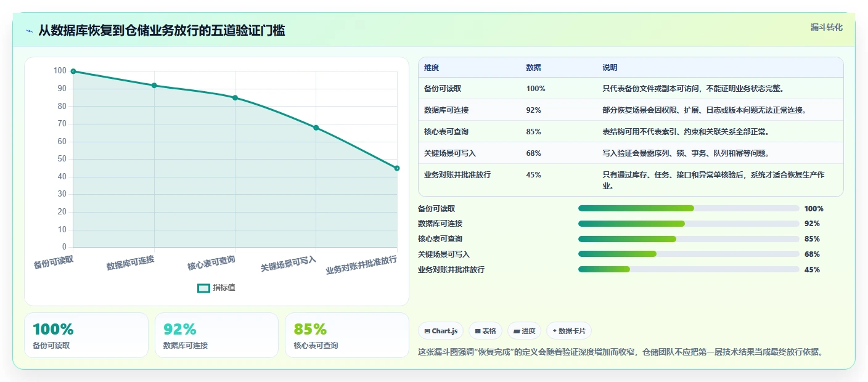This screenshot has height=382, width=868.
Task: Click the 68% value in table
Action: coord(534,153)
